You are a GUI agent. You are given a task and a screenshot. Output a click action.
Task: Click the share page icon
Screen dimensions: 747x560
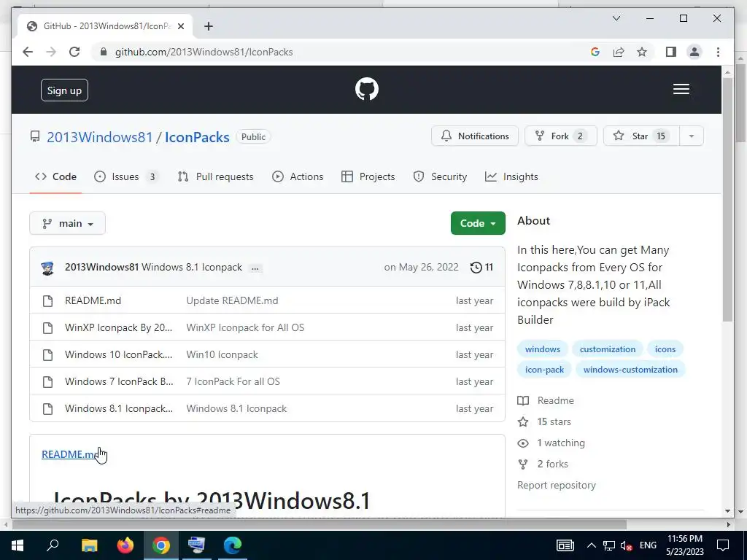619,52
